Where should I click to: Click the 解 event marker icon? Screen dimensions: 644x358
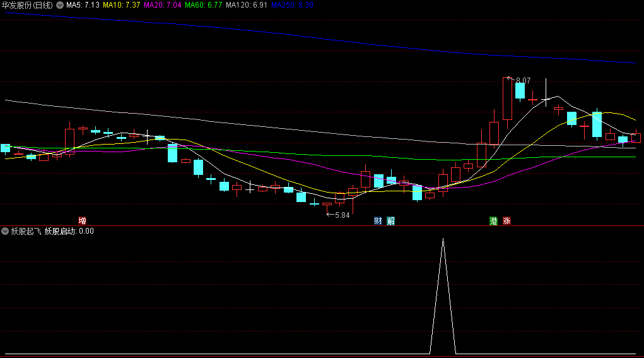(391, 221)
